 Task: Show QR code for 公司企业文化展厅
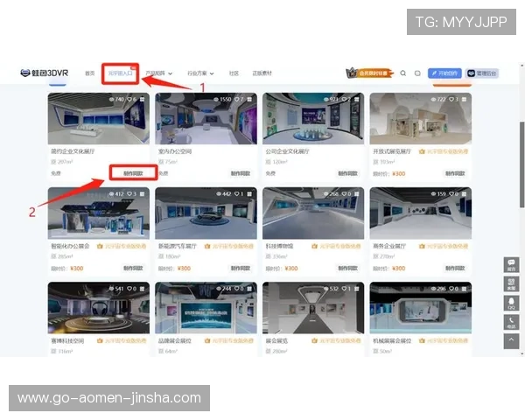point(357,100)
